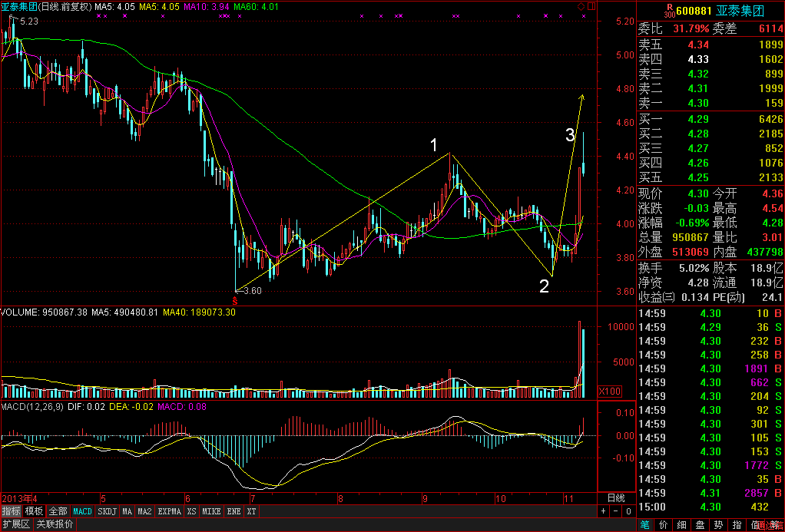Click the diamond icon above the price chart
785x532 pixels.
581,6
